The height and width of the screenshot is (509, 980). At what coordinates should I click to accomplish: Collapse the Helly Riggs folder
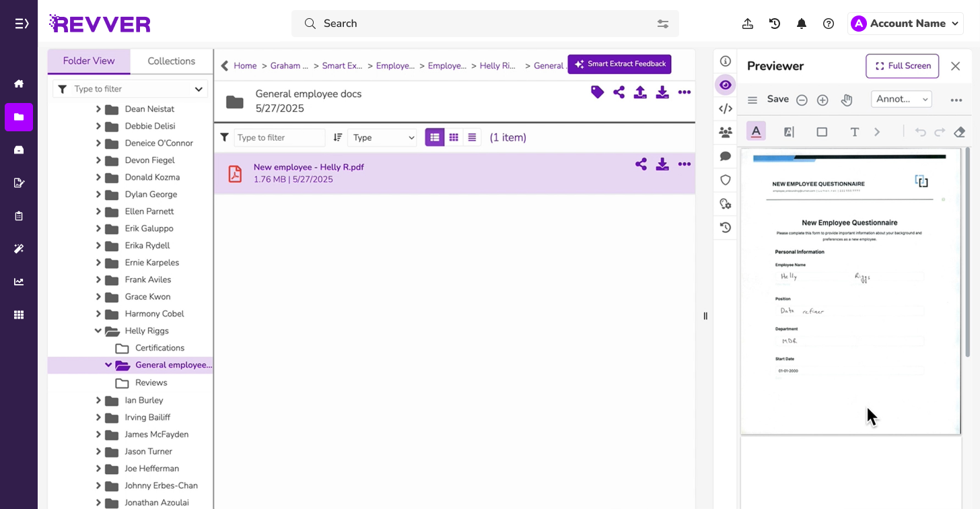98,331
